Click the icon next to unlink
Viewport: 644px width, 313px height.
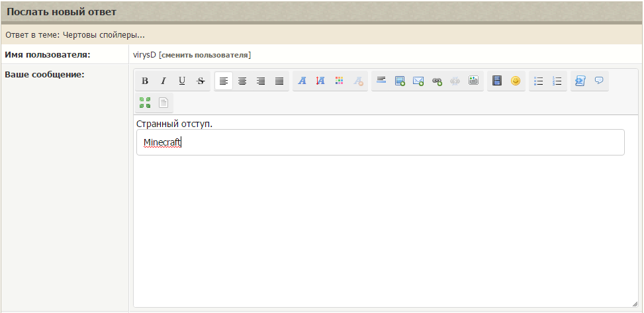click(473, 81)
